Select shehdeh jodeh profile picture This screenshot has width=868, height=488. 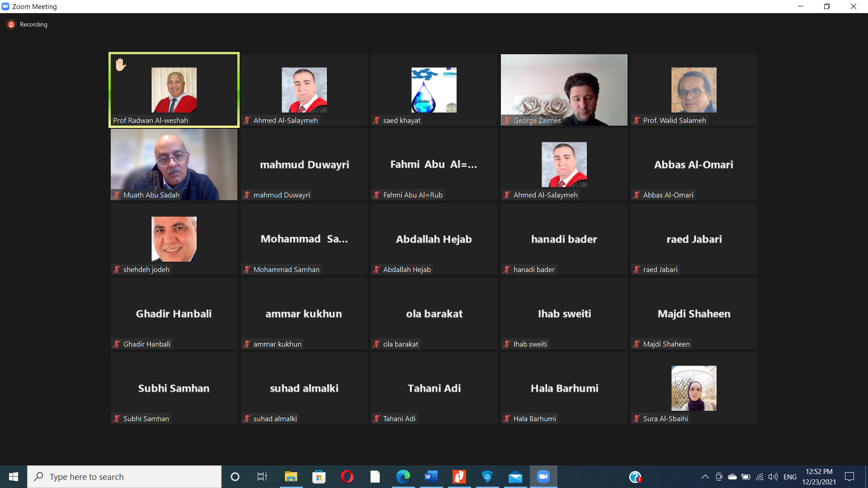(x=174, y=239)
